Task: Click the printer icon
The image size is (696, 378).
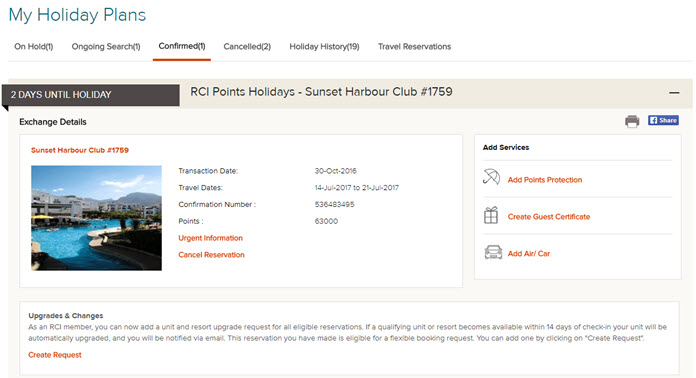Action: point(632,121)
